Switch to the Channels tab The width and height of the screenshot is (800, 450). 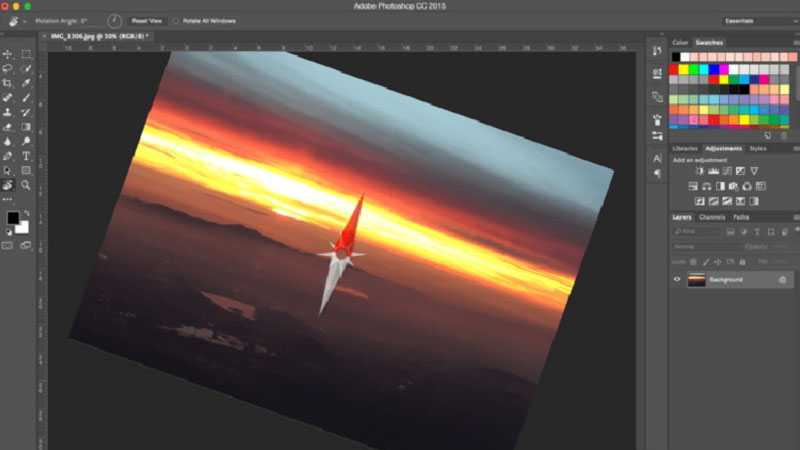pos(712,217)
